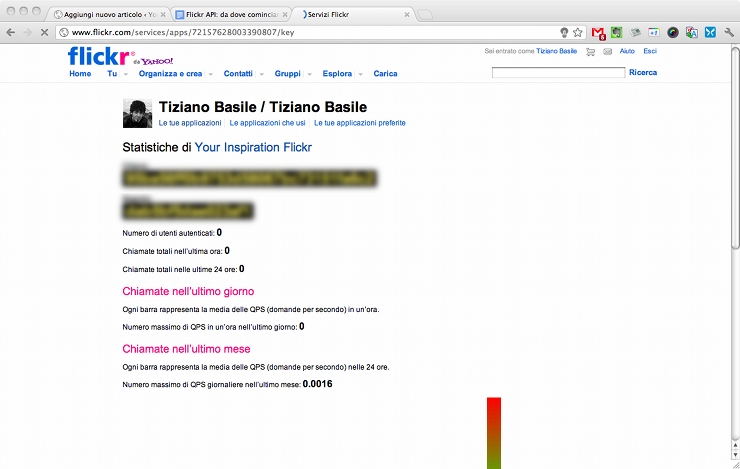Click the 0.0016 QPS value
This screenshot has height=469, width=740.
coord(318,384)
